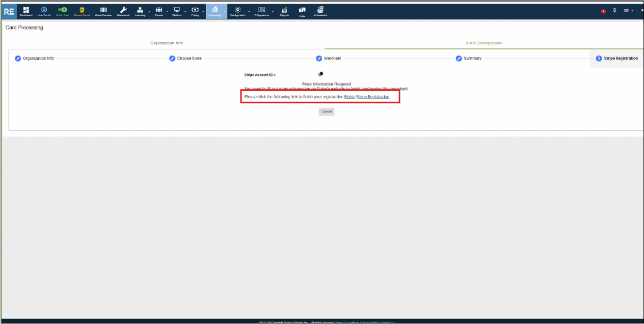Open the Missed Rental icon
The image size is (644, 324).
coord(82,11)
